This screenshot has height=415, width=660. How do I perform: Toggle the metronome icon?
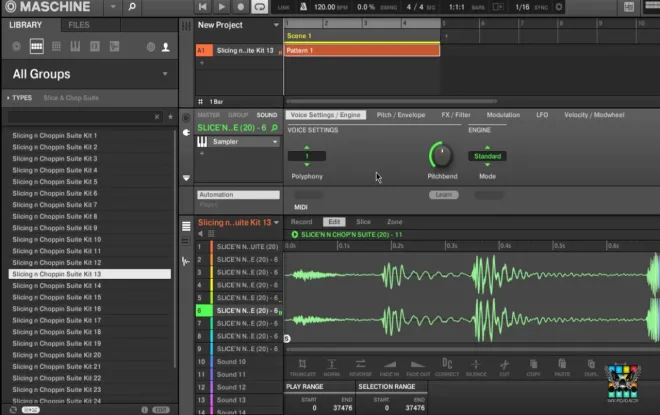click(303, 7)
